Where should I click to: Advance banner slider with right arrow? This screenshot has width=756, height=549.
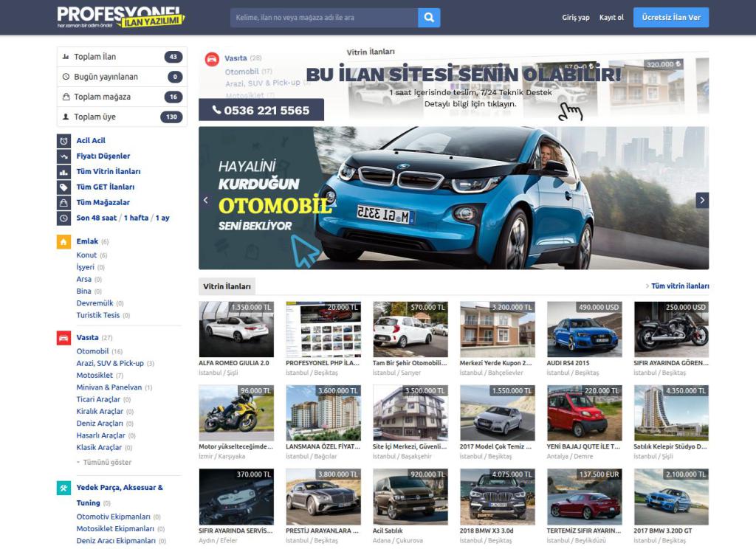(x=702, y=200)
